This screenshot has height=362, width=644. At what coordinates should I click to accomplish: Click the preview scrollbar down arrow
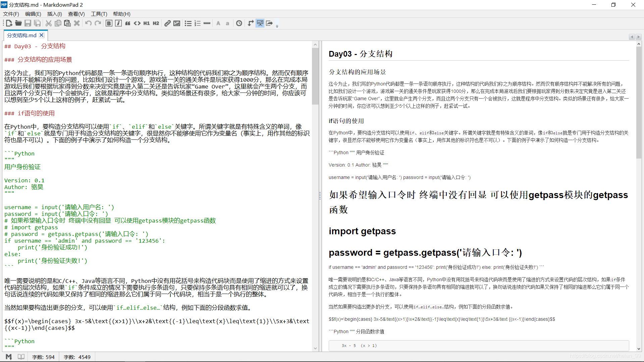tap(639, 349)
